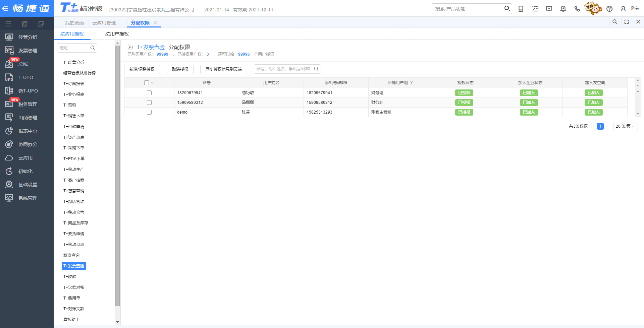Open 协同办公 in the sidebar
The width and height of the screenshot is (644, 328).
[28, 144]
